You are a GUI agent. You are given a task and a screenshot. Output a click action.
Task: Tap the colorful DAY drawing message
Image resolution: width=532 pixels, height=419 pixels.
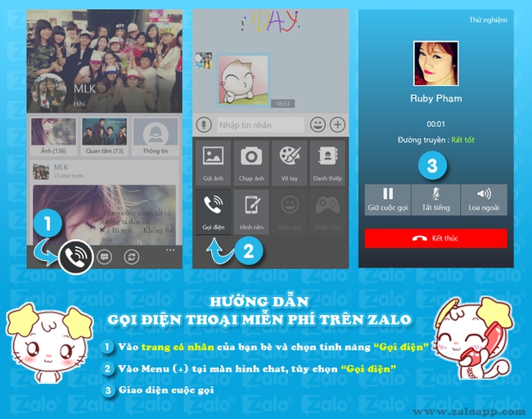[270, 21]
